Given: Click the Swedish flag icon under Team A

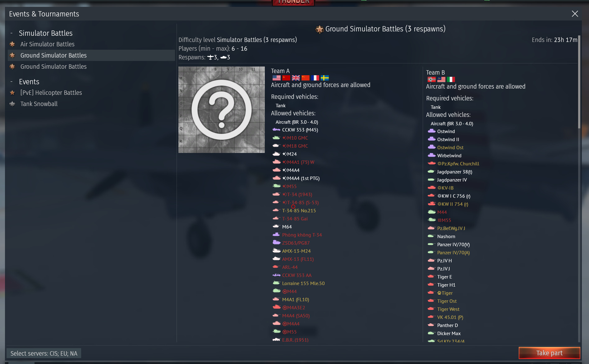Looking at the screenshot, I should point(325,78).
